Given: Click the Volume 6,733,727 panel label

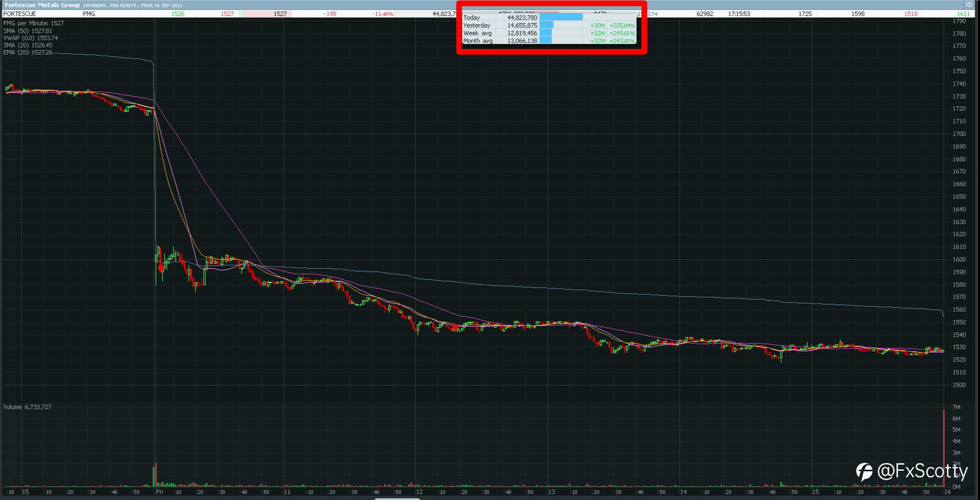Looking at the screenshot, I should click(x=27, y=407).
